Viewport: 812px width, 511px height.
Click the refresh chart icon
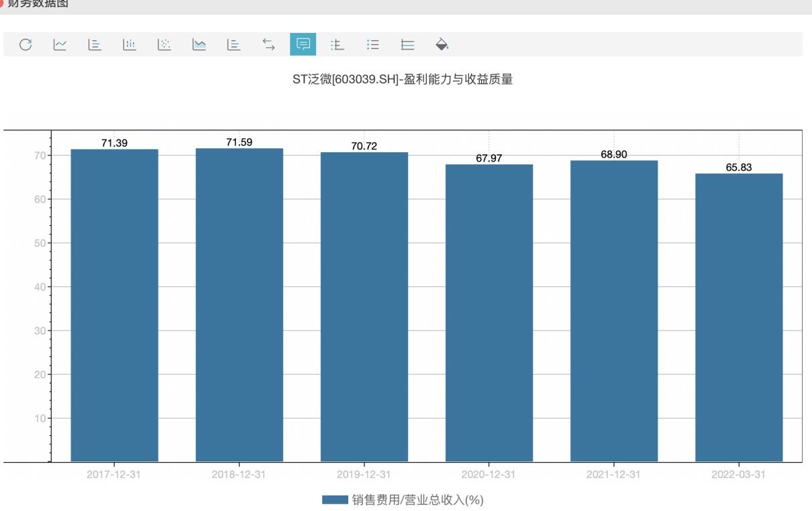click(26, 45)
